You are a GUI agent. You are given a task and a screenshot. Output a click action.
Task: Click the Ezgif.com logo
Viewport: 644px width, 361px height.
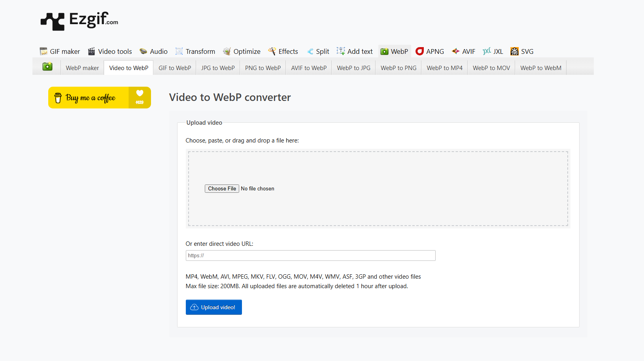tap(79, 21)
